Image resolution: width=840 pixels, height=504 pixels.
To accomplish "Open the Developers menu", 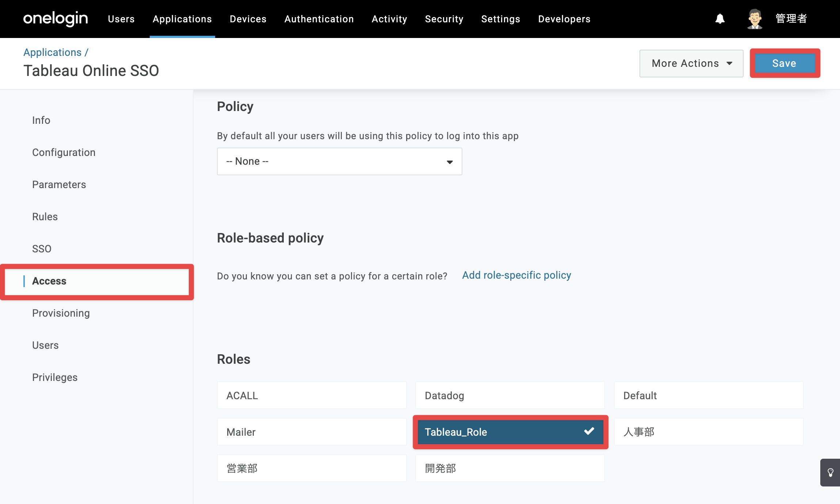I will [564, 19].
